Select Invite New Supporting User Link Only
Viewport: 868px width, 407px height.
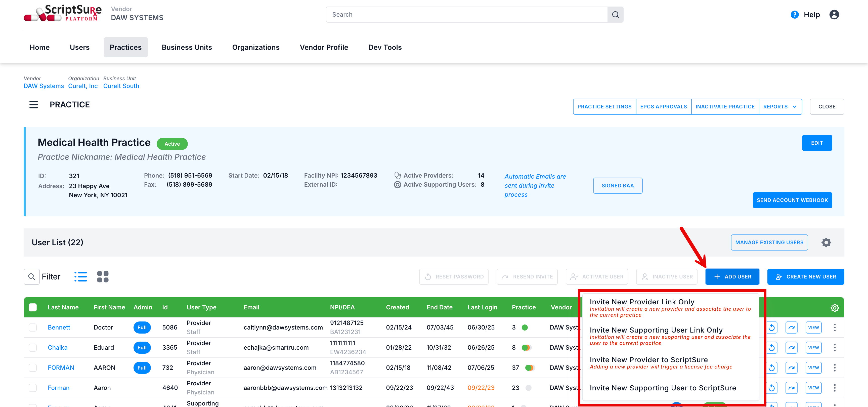(656, 330)
